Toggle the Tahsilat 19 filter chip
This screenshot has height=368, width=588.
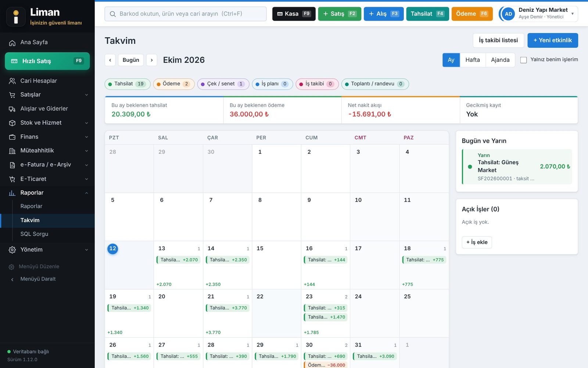[x=128, y=84]
